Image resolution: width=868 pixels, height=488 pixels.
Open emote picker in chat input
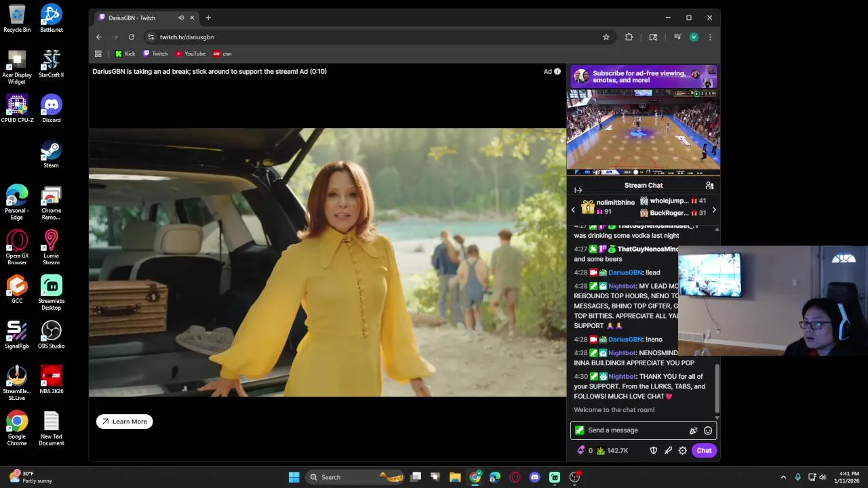tap(708, 430)
